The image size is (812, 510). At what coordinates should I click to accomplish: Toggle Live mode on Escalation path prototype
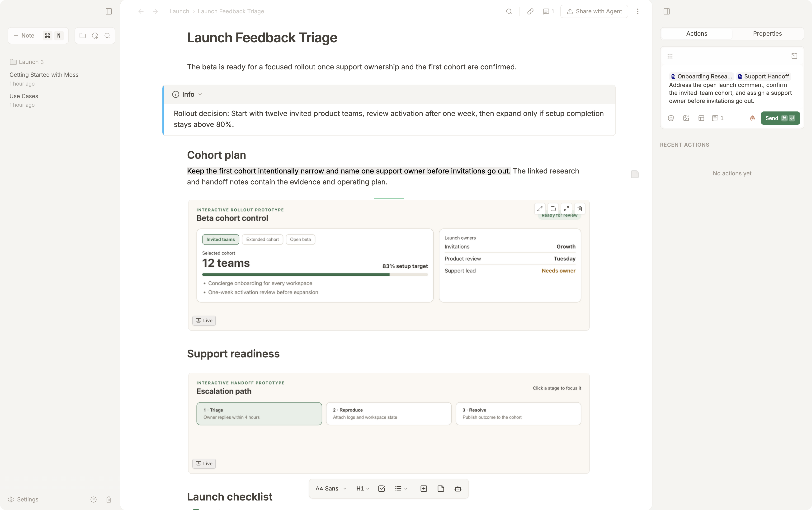(204, 463)
